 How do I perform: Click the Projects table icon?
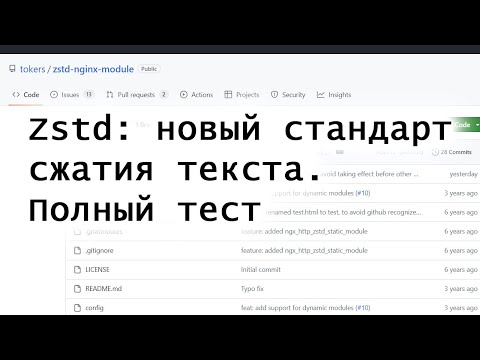coord(228,95)
